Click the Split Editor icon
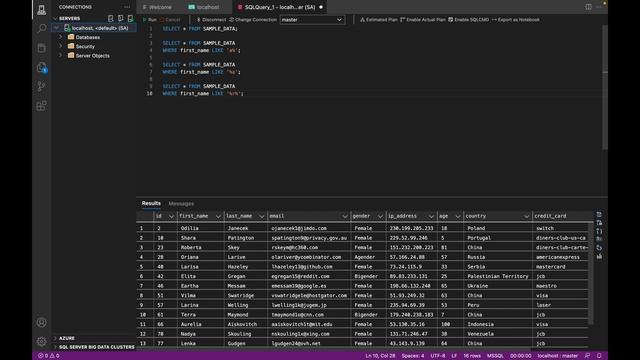This screenshot has height=360, width=640. point(589,7)
